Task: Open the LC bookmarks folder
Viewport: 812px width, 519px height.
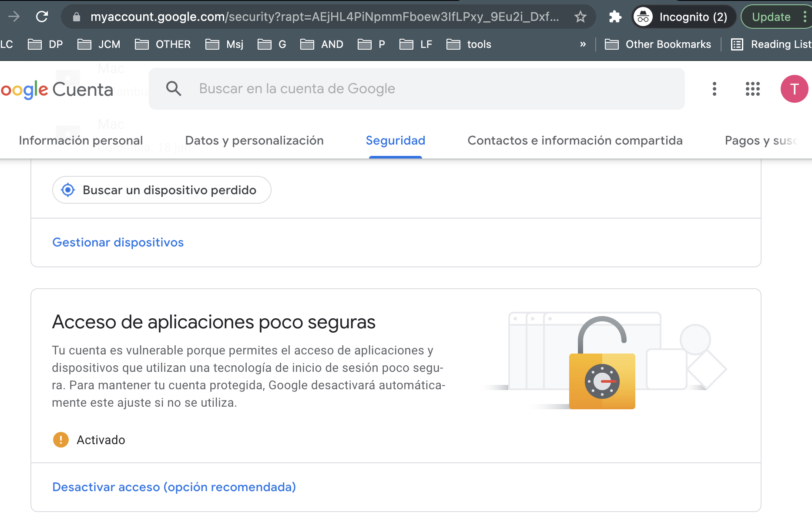Action: [7, 44]
